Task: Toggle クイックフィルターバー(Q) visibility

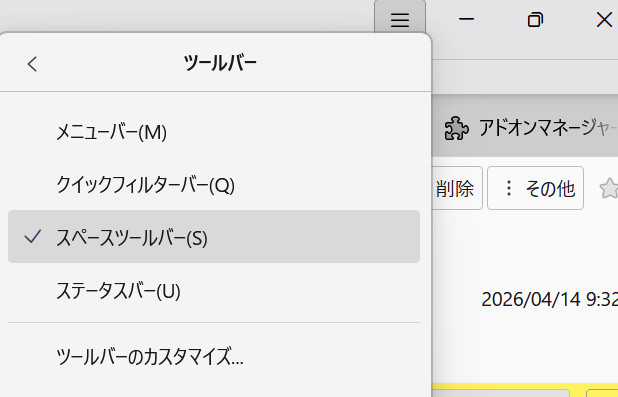Action: point(214,185)
